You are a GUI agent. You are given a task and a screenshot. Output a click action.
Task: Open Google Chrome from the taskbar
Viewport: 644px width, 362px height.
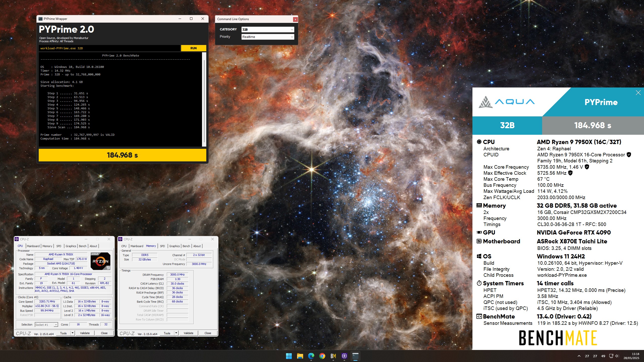(x=322, y=356)
